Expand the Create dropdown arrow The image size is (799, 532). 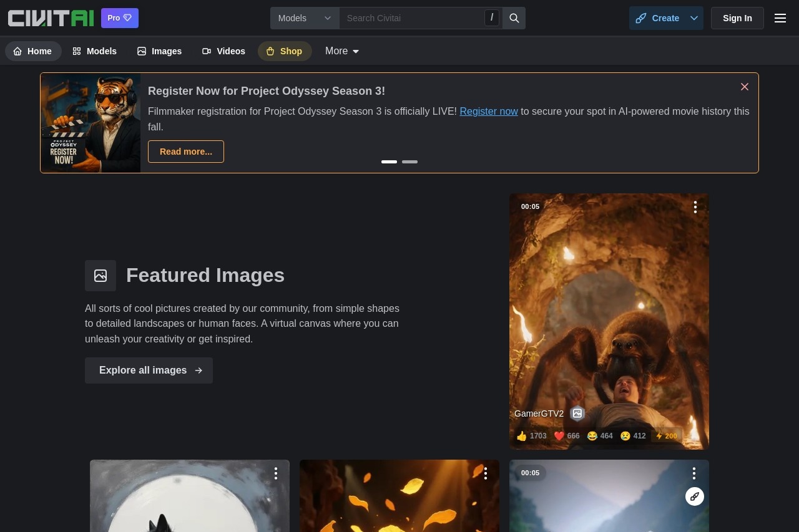coord(694,18)
